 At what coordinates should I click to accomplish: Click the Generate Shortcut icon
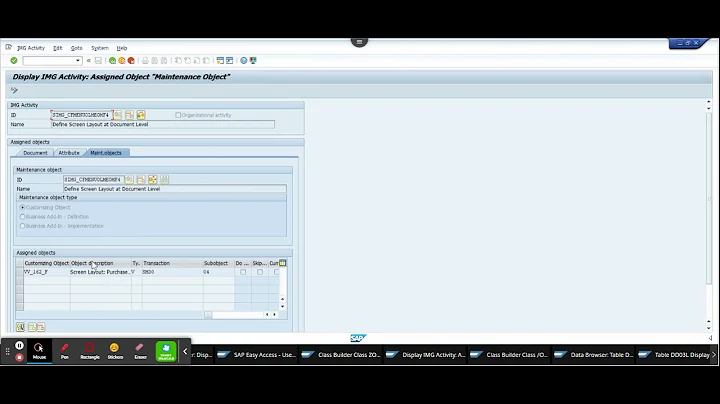tap(230, 61)
